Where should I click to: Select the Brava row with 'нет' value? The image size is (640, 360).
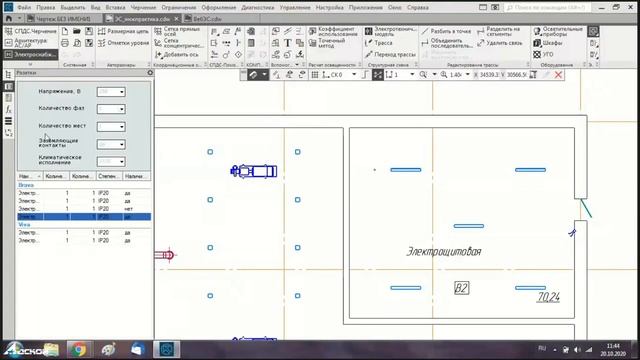[84, 209]
